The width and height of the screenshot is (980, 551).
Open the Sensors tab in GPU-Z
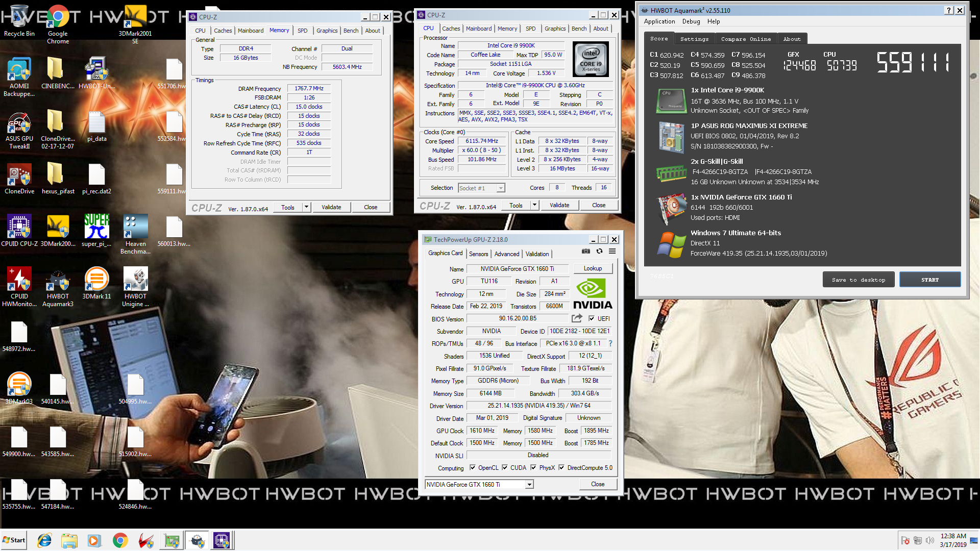point(479,254)
